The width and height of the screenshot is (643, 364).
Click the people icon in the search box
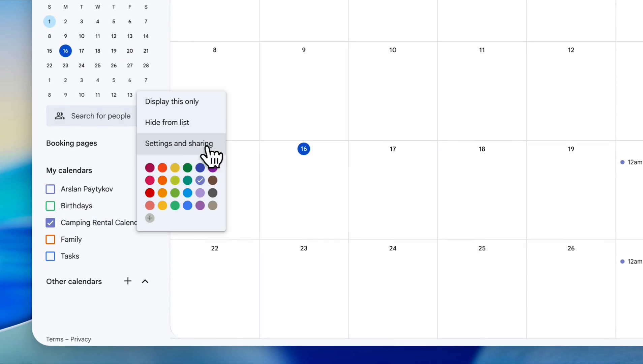(x=60, y=116)
